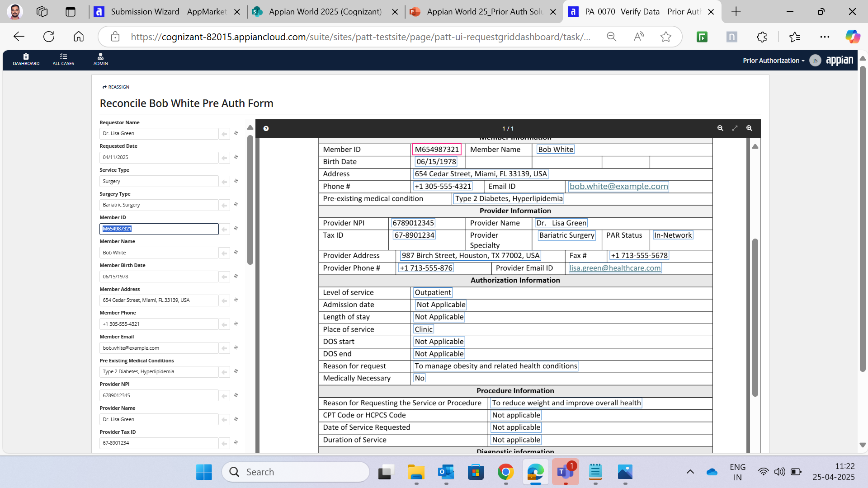Click arrow button beside Provider NPI field
868x488 pixels.
tap(224, 396)
